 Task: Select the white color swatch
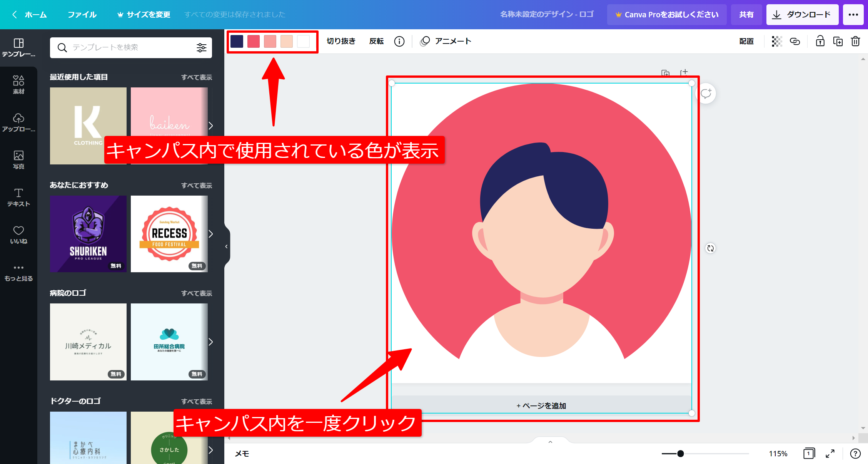tap(303, 41)
